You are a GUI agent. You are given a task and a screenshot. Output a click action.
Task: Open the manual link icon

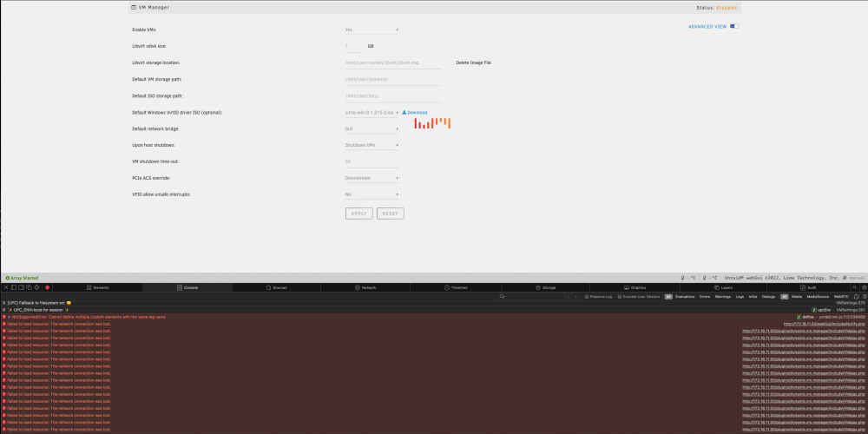[x=845, y=278]
